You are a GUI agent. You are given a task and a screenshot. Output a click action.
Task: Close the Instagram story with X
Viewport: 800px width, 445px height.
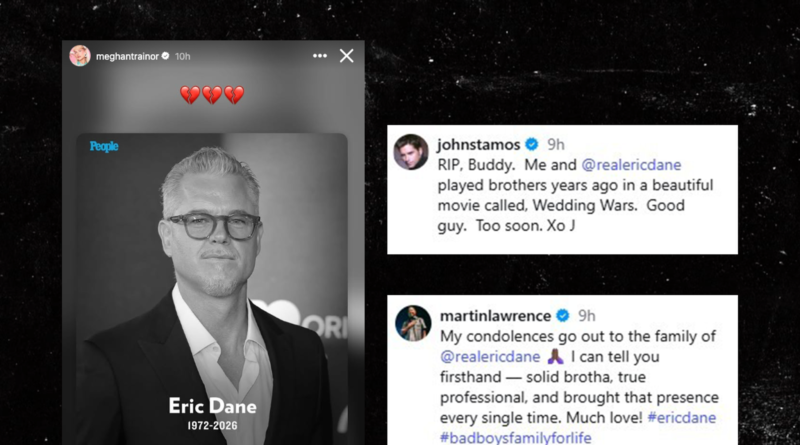coord(347,56)
